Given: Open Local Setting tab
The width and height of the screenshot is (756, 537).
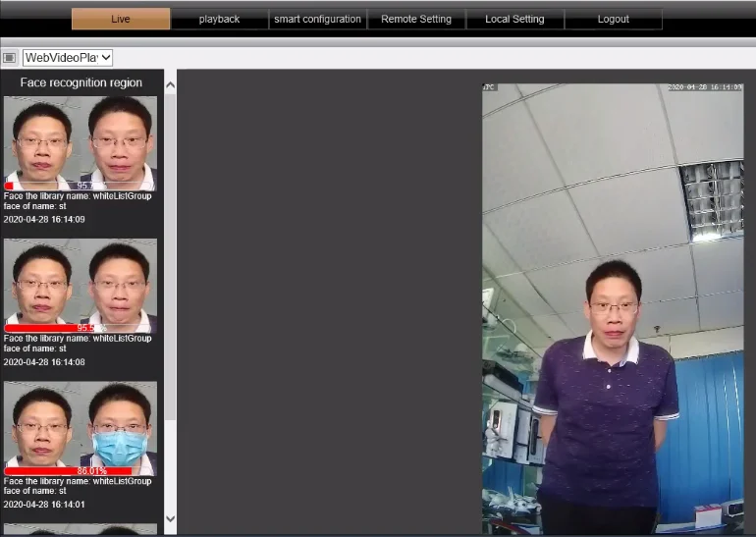Looking at the screenshot, I should point(514,19).
